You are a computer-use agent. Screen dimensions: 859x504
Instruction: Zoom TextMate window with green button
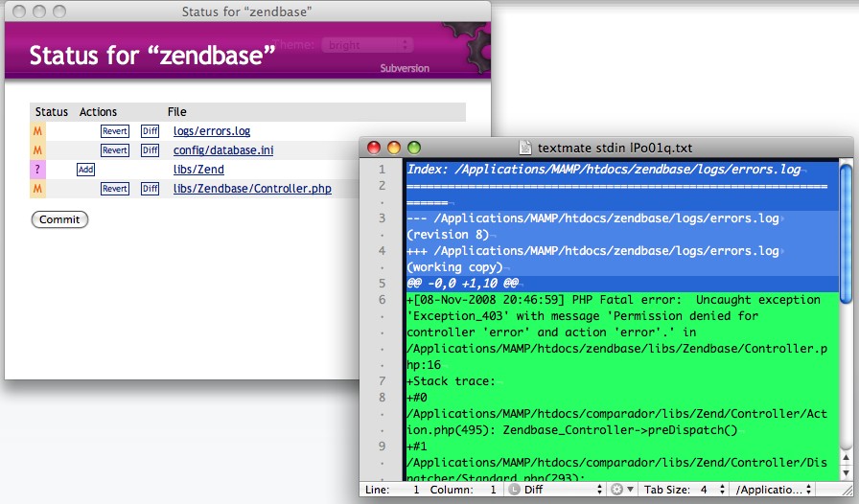click(414, 148)
